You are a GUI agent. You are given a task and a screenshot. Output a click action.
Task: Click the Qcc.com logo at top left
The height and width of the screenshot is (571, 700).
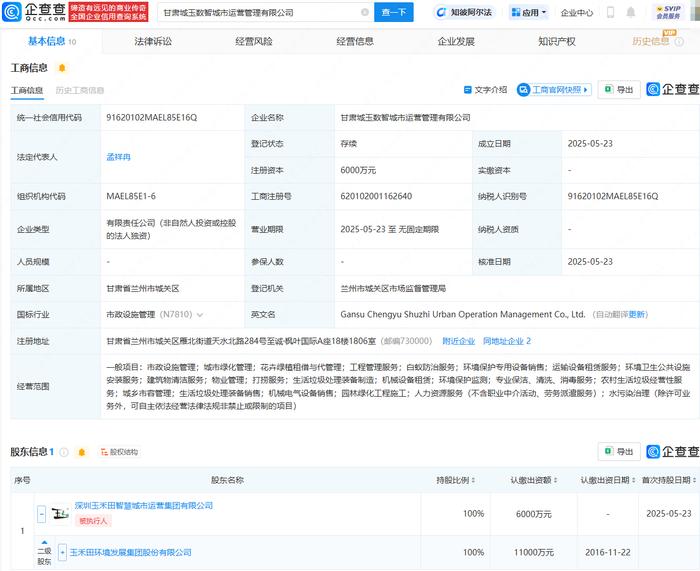pos(34,12)
